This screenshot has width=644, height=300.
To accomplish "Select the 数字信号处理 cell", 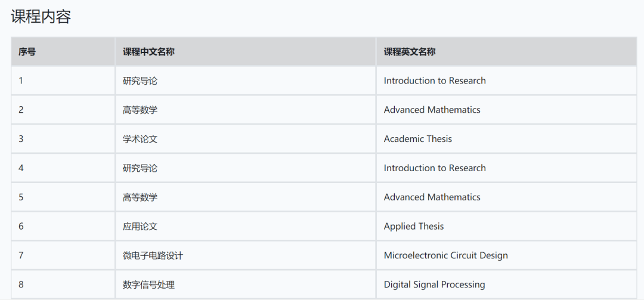I will tap(149, 284).
